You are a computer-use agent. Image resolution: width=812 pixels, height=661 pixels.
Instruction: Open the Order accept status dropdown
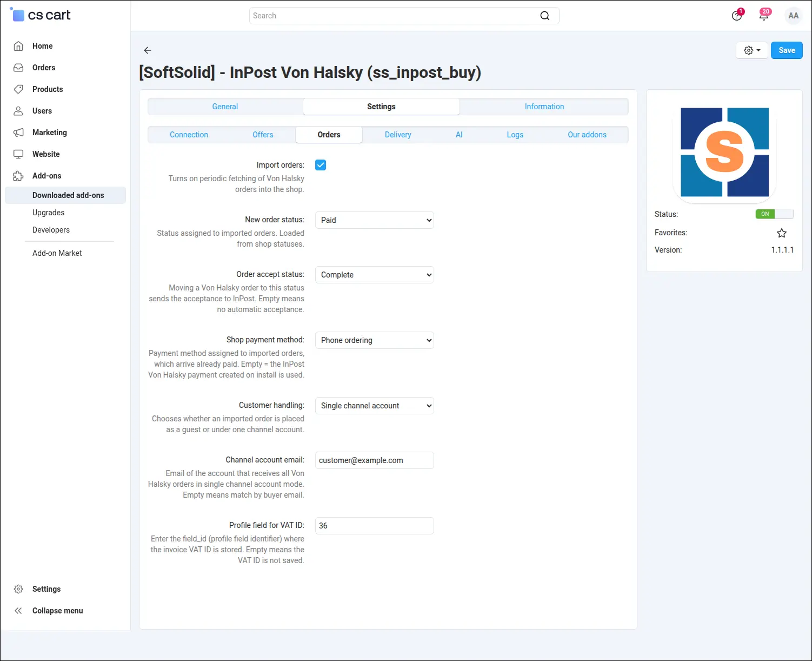tap(375, 275)
